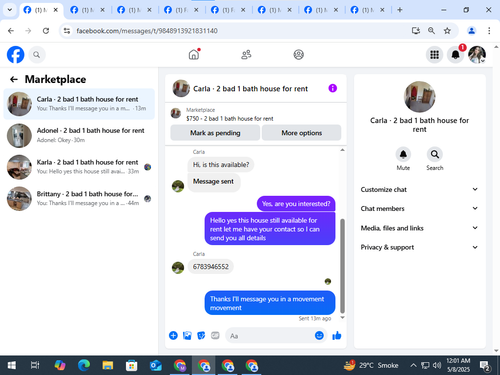Open the browser zoom magnifier icon
500x375 pixels.
tap(431, 31)
